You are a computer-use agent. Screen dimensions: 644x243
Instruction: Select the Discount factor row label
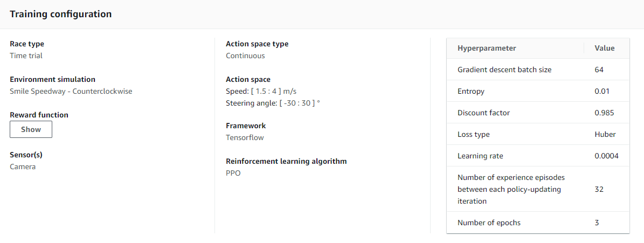(x=483, y=113)
